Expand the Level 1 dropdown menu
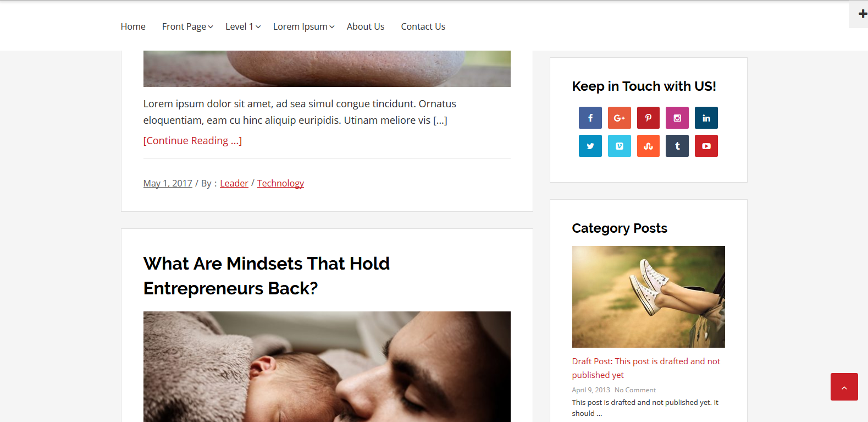 [243, 26]
